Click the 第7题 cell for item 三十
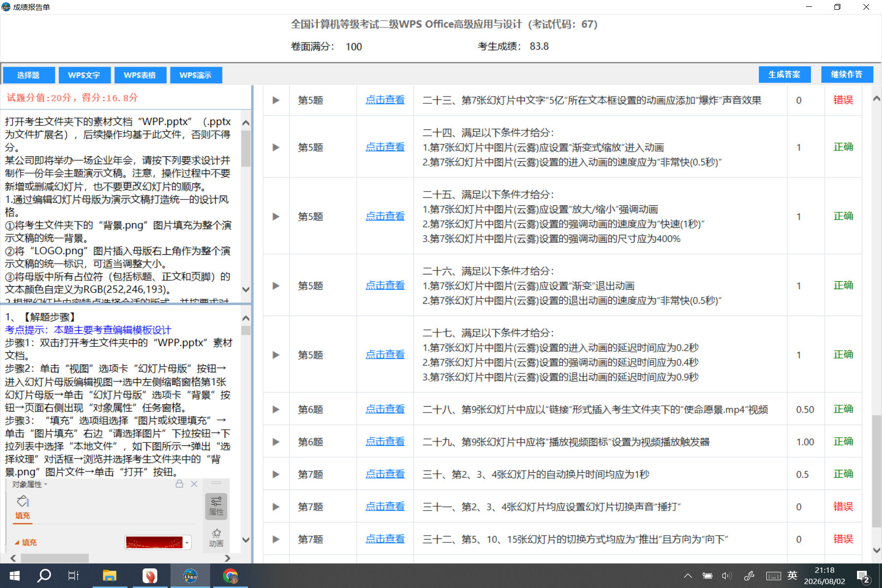 [311, 474]
